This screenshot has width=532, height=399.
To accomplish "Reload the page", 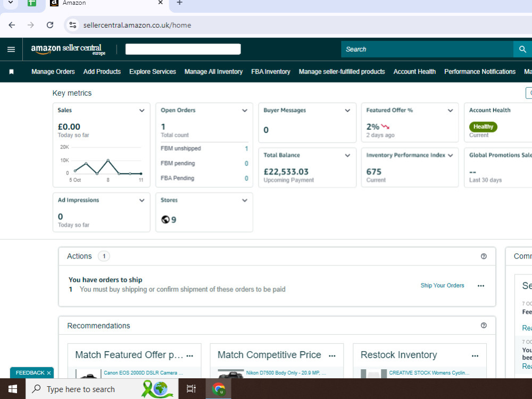I will click(50, 25).
